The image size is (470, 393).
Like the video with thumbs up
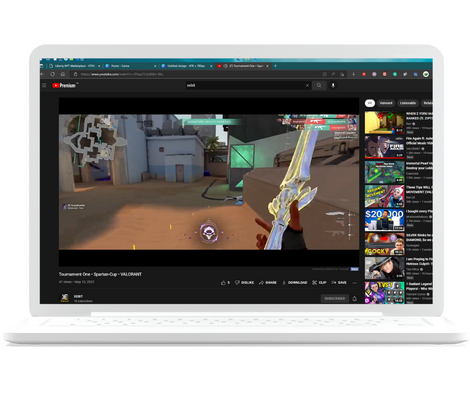225,283
